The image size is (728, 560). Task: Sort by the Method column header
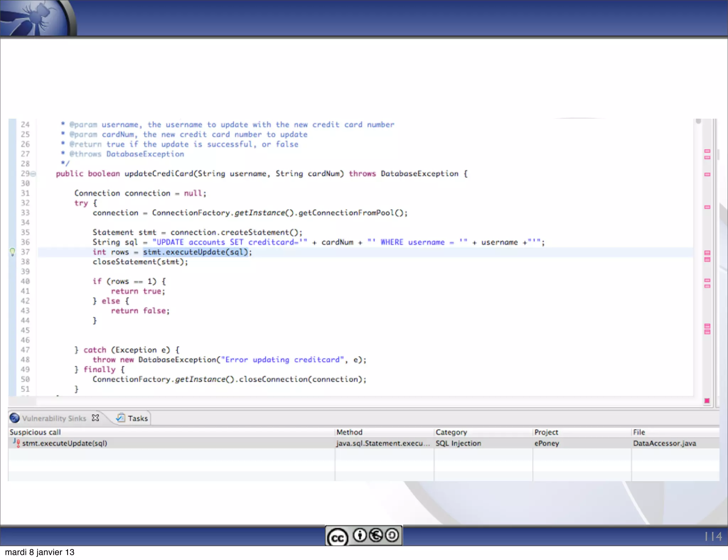(349, 432)
